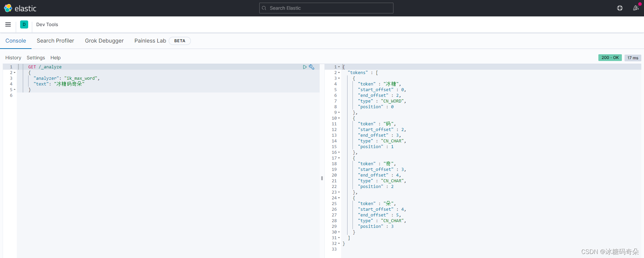Click the panel resize splitter handle
The width and height of the screenshot is (644, 258).
(x=322, y=178)
